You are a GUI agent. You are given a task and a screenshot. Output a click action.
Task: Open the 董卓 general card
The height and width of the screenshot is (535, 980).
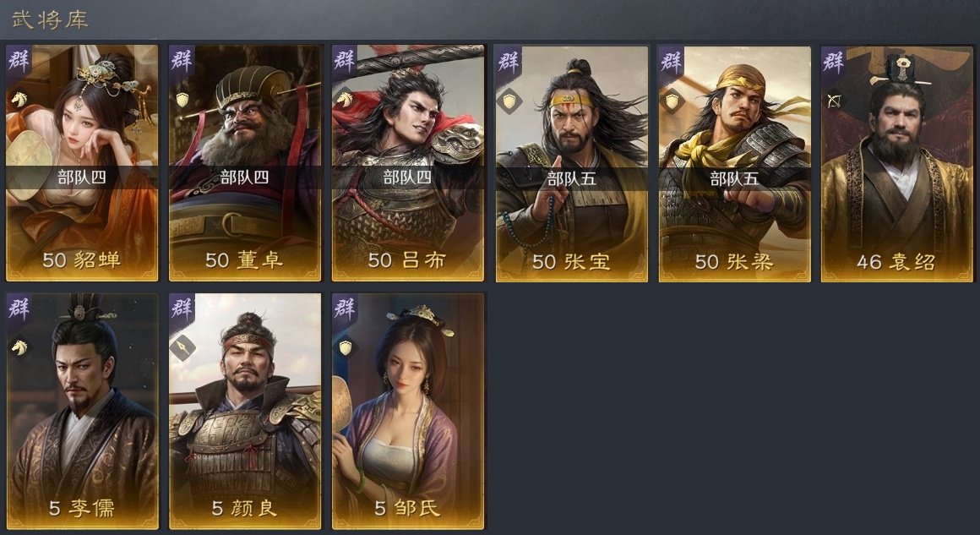pos(244,163)
